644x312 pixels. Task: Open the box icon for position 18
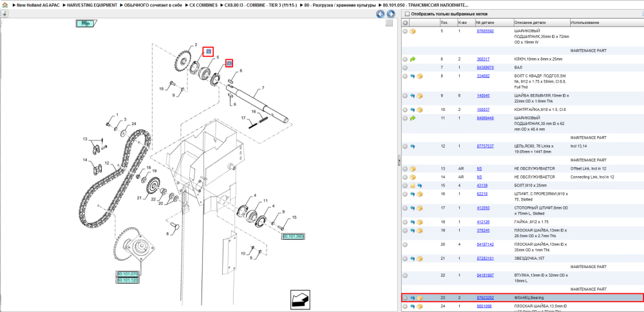pyautogui.click(x=420, y=222)
